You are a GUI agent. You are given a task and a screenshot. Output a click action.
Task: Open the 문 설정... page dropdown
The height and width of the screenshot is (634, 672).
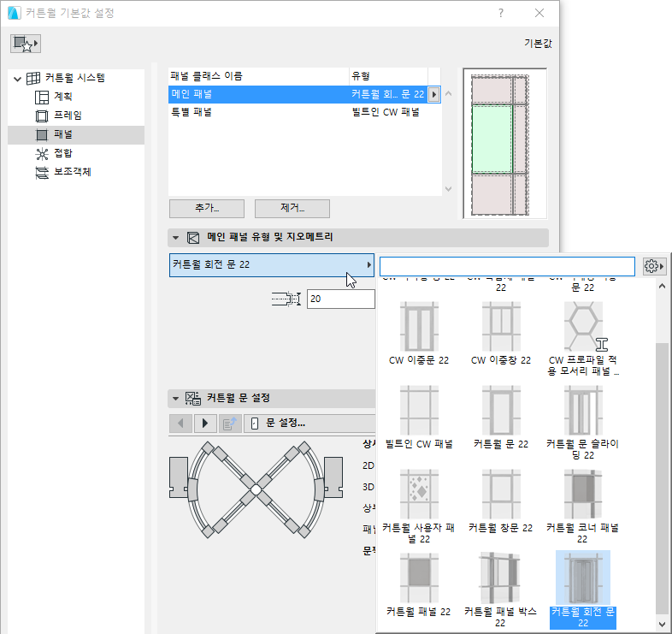(x=309, y=424)
